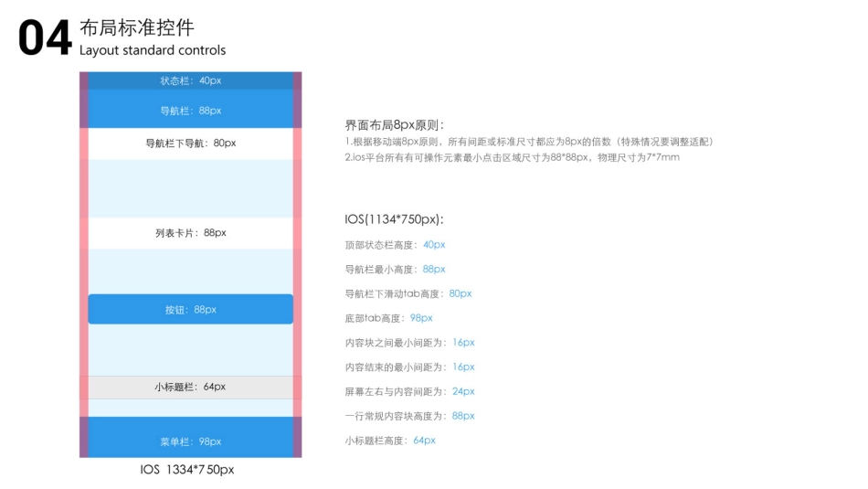Click rule line starting with 2.ios平台

point(512,157)
